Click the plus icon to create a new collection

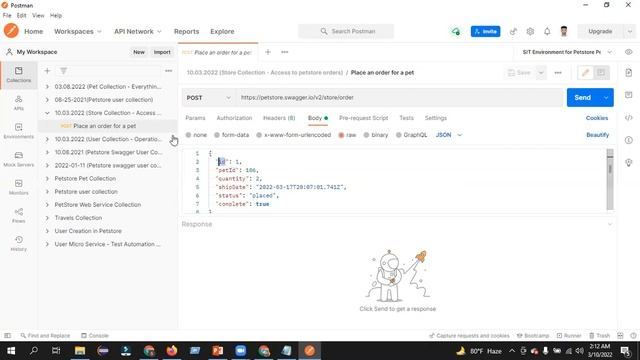[x=47, y=71]
